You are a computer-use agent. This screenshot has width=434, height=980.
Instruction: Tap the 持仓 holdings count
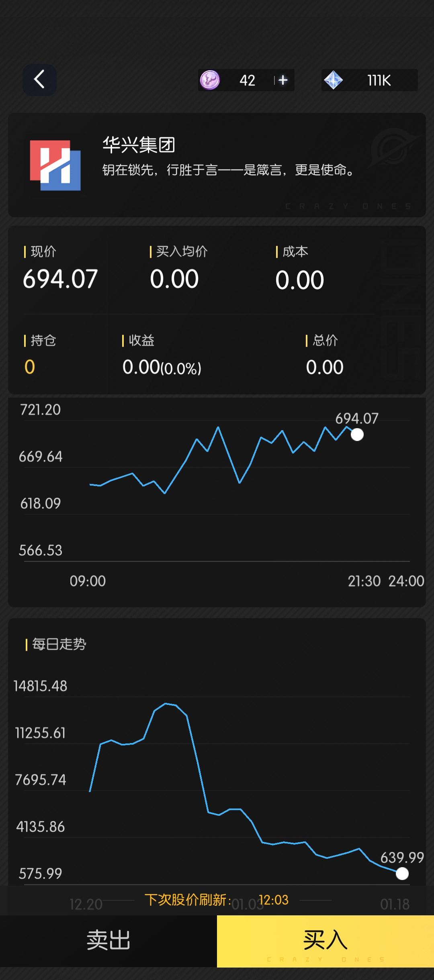point(30,367)
